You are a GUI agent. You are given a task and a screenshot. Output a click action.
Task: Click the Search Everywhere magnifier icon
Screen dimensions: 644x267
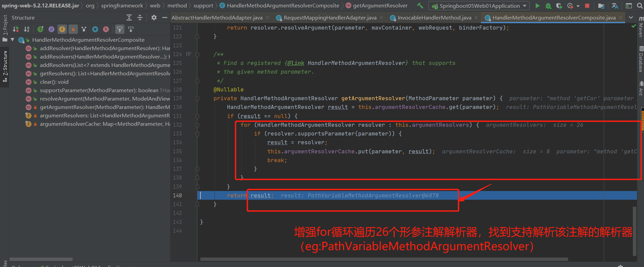click(x=640, y=6)
